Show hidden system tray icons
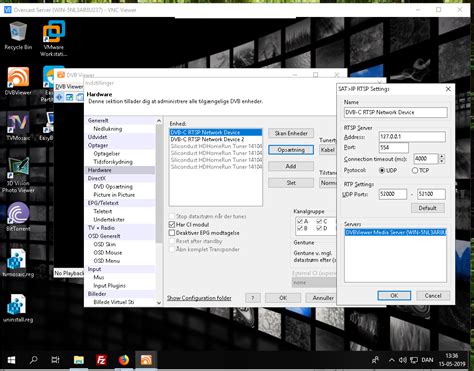Viewport: 474px width, 371px height. (392, 360)
